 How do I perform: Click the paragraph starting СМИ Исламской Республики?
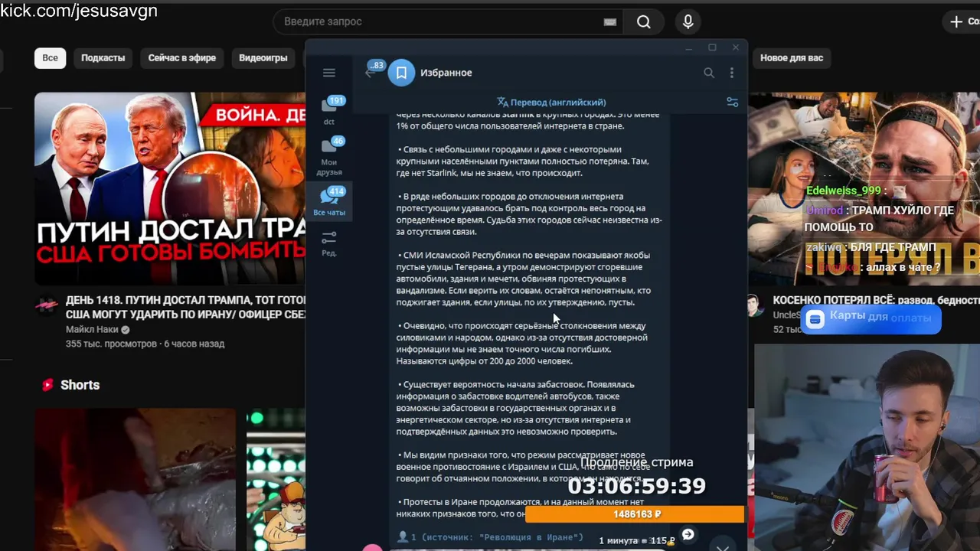[524, 279]
